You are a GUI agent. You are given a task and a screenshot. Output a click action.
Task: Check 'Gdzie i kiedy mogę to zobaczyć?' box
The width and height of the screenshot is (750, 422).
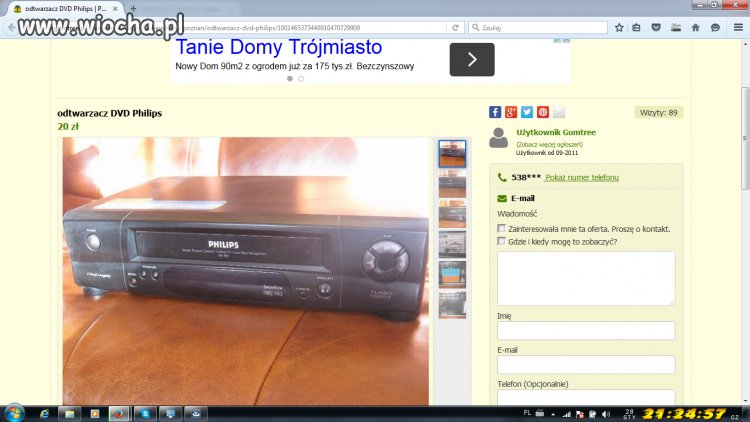point(501,241)
